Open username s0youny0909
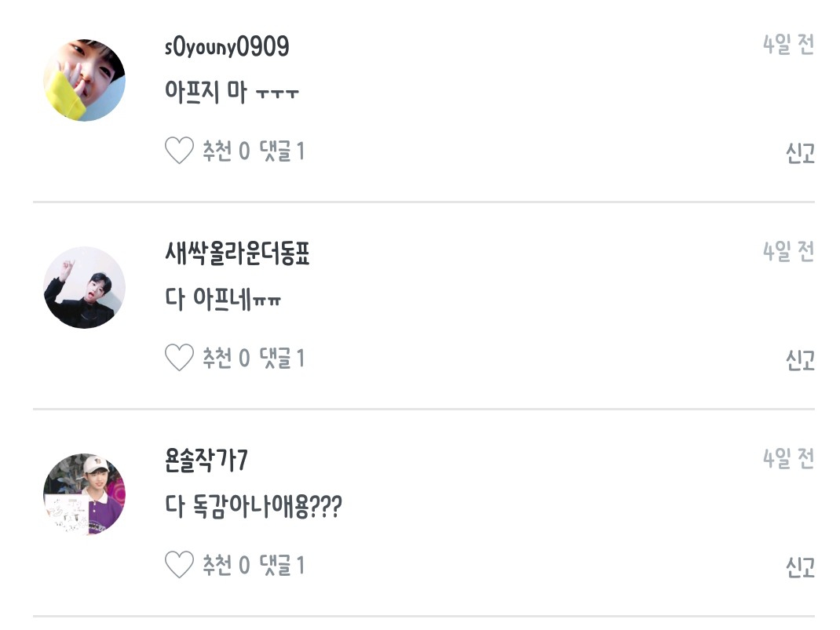The width and height of the screenshot is (840, 630). [227, 47]
